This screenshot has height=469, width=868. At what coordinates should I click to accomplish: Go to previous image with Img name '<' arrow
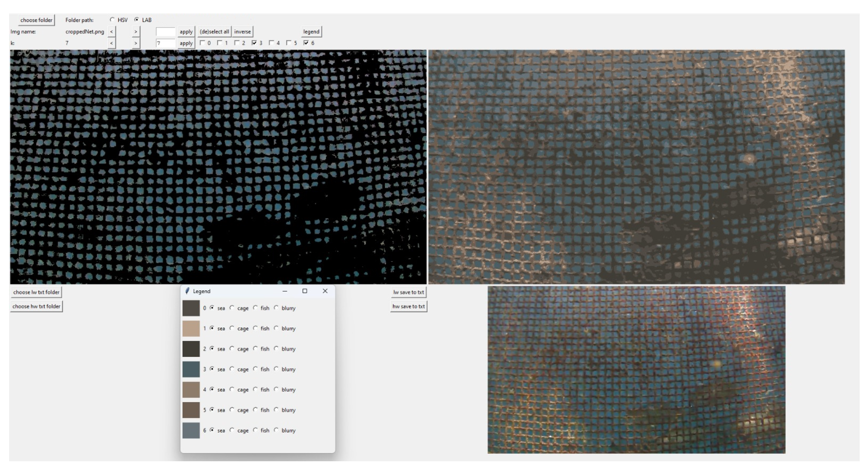point(112,32)
